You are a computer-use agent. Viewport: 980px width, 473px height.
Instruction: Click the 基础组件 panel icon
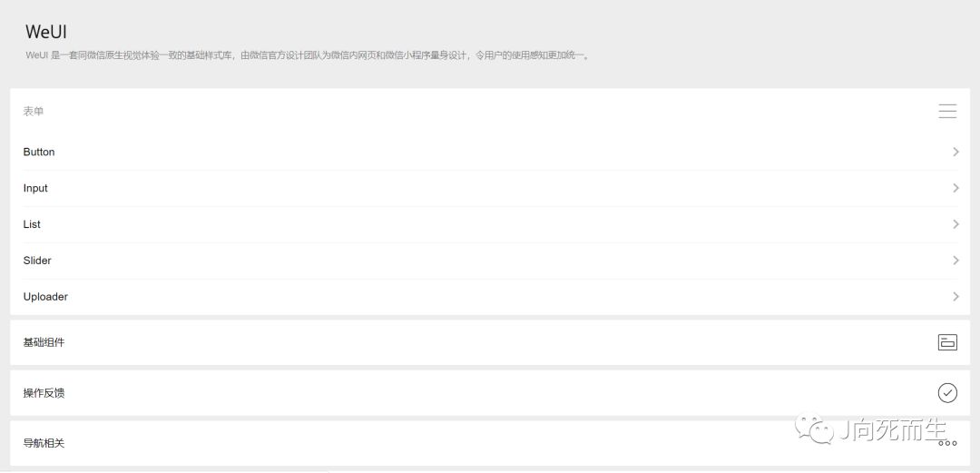(x=947, y=342)
